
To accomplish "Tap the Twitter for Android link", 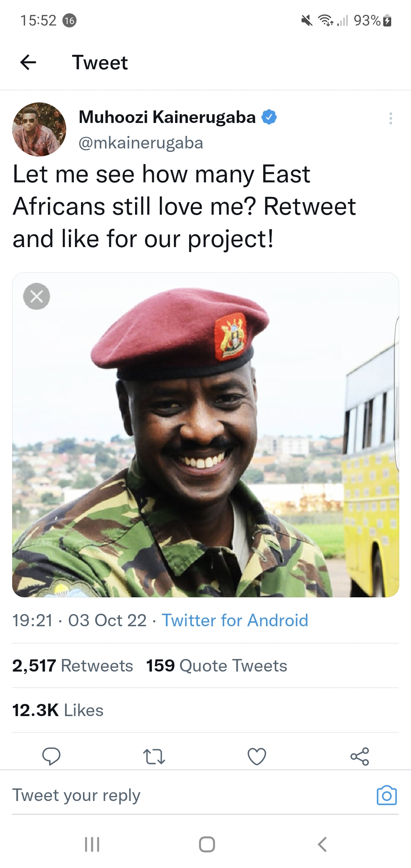I will pyautogui.click(x=235, y=621).
